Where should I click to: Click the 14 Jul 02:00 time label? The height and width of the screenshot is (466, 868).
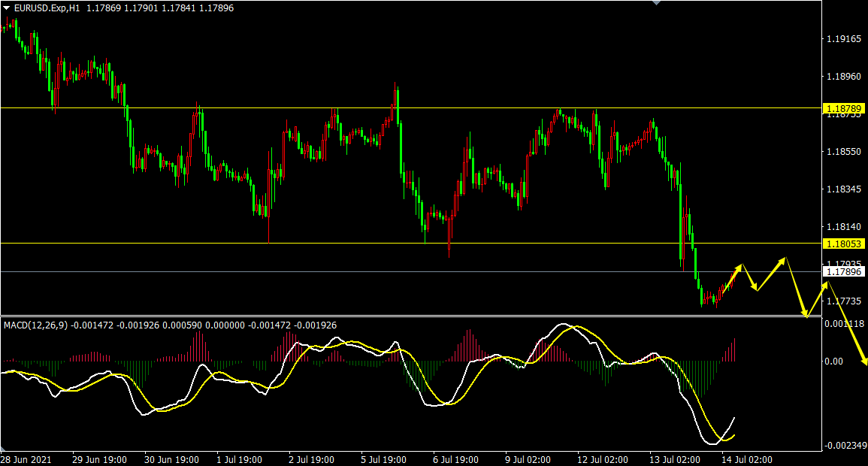[x=747, y=460]
